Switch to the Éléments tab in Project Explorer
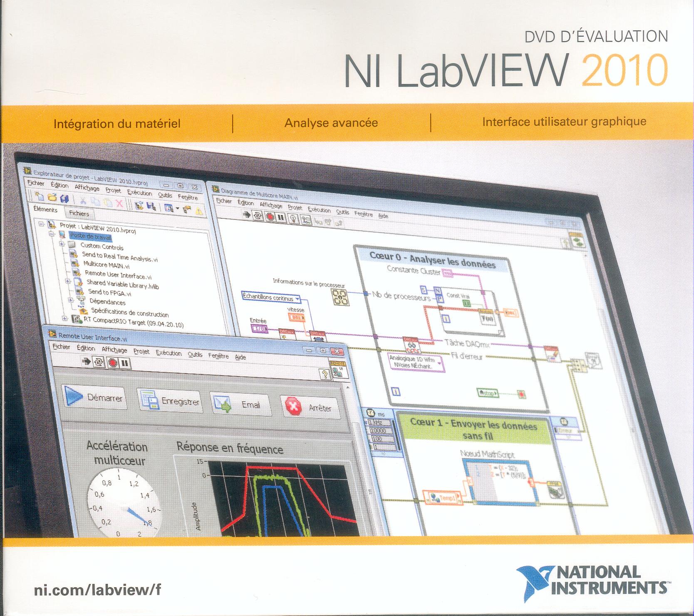Image resolution: width=694 pixels, height=616 pixels. click(45, 210)
